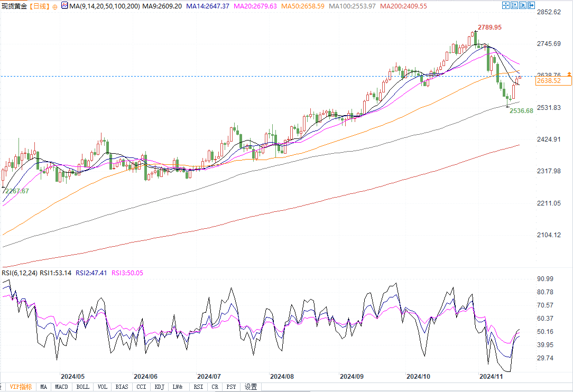Open RSI(6,12,24) parameter label

coord(20,273)
